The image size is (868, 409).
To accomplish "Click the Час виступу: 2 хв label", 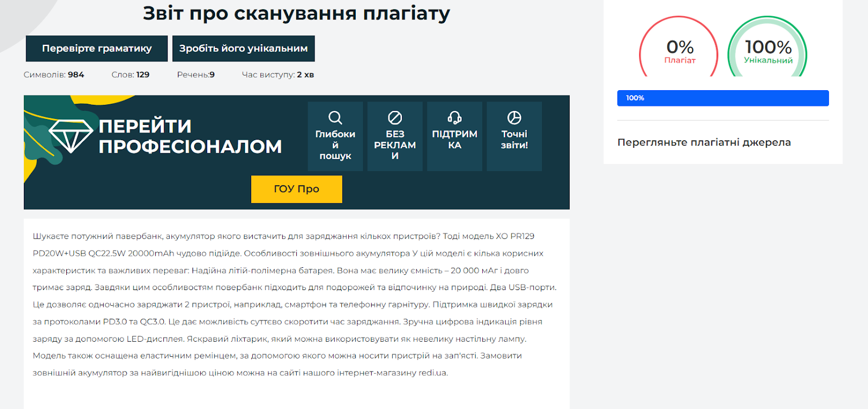I will (278, 74).
